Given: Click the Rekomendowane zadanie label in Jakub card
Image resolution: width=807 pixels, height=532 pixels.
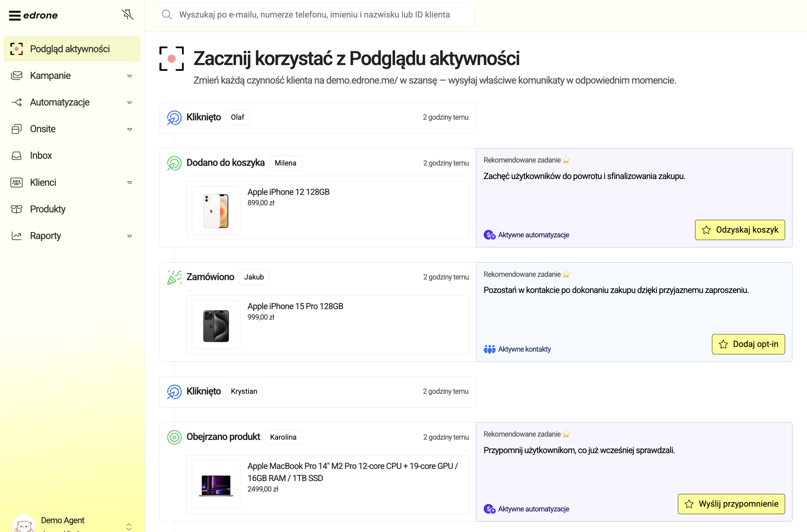Looking at the screenshot, I should click(x=522, y=274).
